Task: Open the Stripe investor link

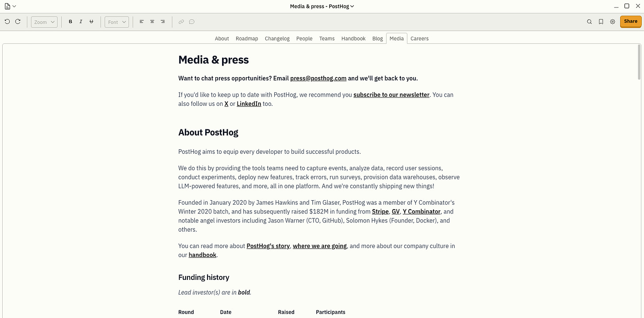Action: coord(380,212)
